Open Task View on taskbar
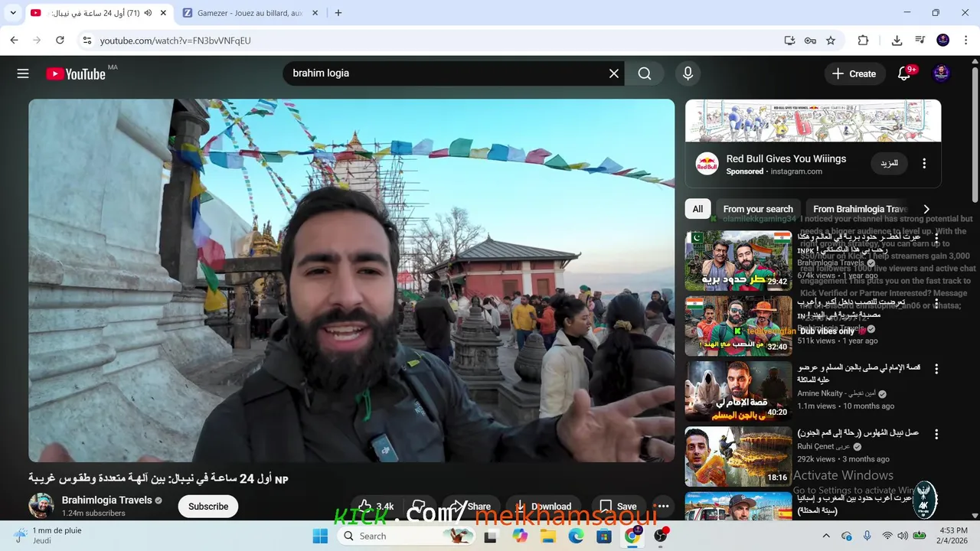Viewport: 980px width, 551px height. (490, 536)
